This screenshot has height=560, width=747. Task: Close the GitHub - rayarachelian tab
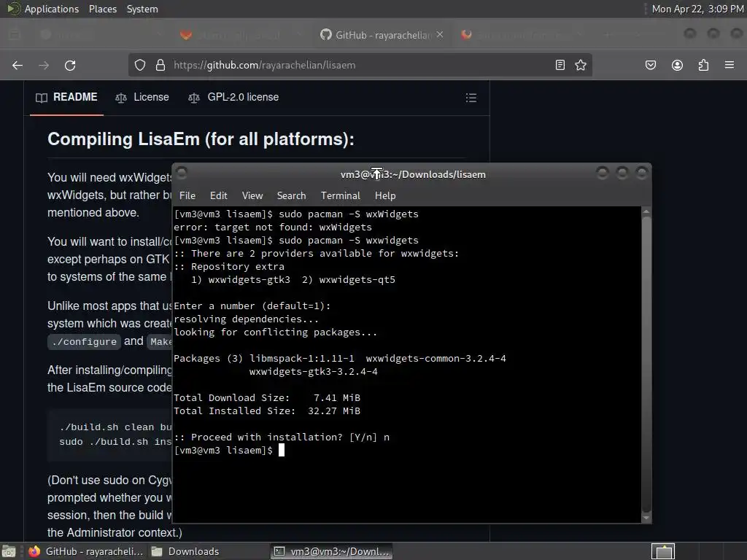click(440, 35)
